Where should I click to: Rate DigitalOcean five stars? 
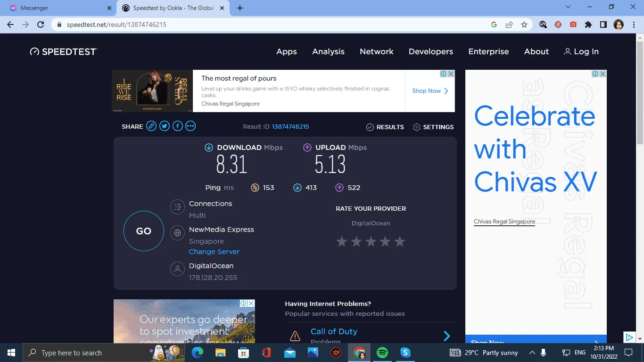click(400, 242)
